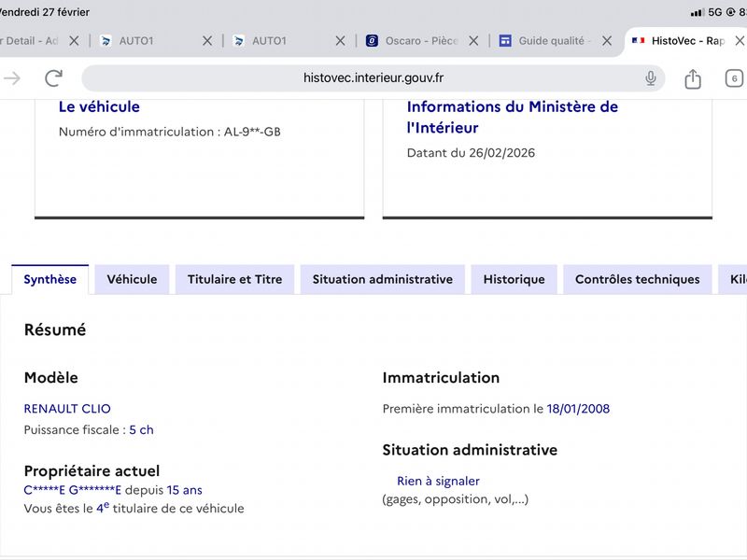Switch to the Guide qualité browser tab
The height and width of the screenshot is (560, 747).
[x=551, y=41]
